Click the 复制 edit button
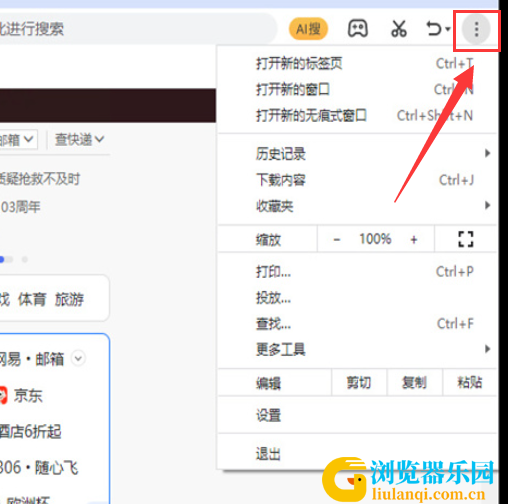 [x=414, y=382]
